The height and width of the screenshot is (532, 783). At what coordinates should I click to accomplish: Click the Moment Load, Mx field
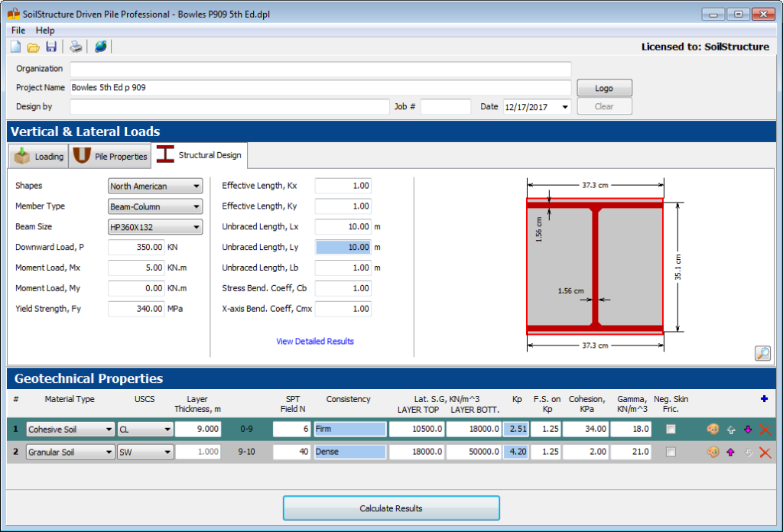click(136, 268)
